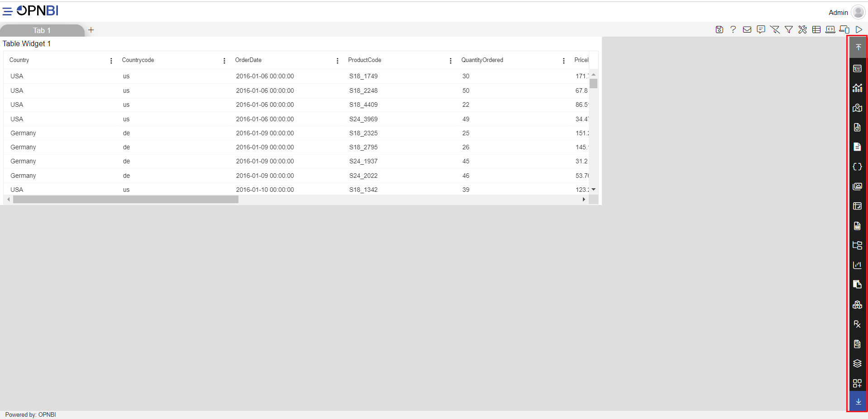Select the add widget grid plus icon
The height and width of the screenshot is (419, 868).
[x=857, y=383]
